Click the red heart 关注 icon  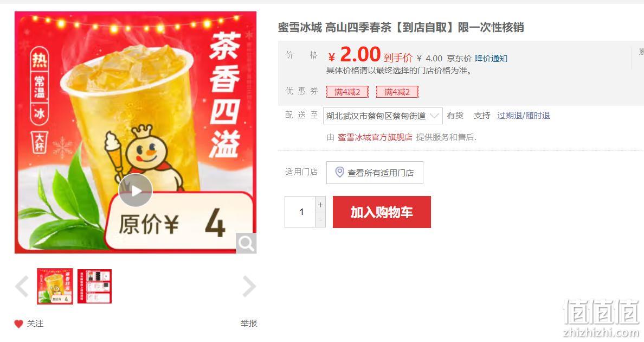(x=18, y=324)
